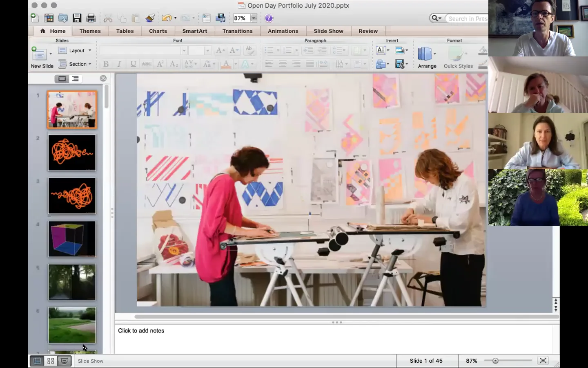Show slide thumbnails view in pane
Image resolution: width=588 pixels, height=368 pixels.
[62, 79]
